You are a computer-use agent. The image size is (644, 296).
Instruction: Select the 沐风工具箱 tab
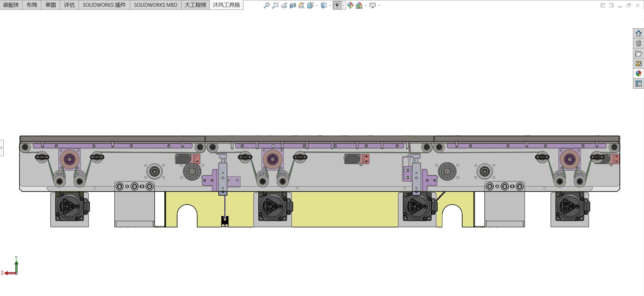pos(226,5)
